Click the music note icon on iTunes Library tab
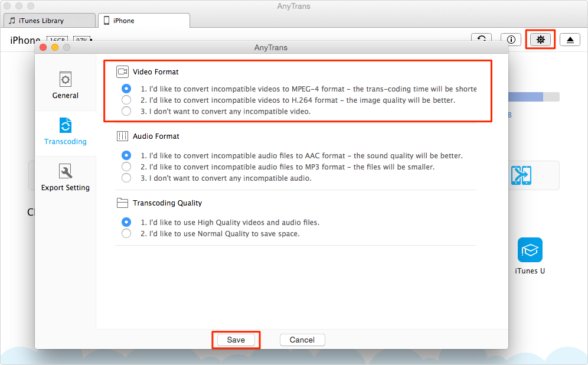The width and height of the screenshot is (588, 365). coord(12,21)
